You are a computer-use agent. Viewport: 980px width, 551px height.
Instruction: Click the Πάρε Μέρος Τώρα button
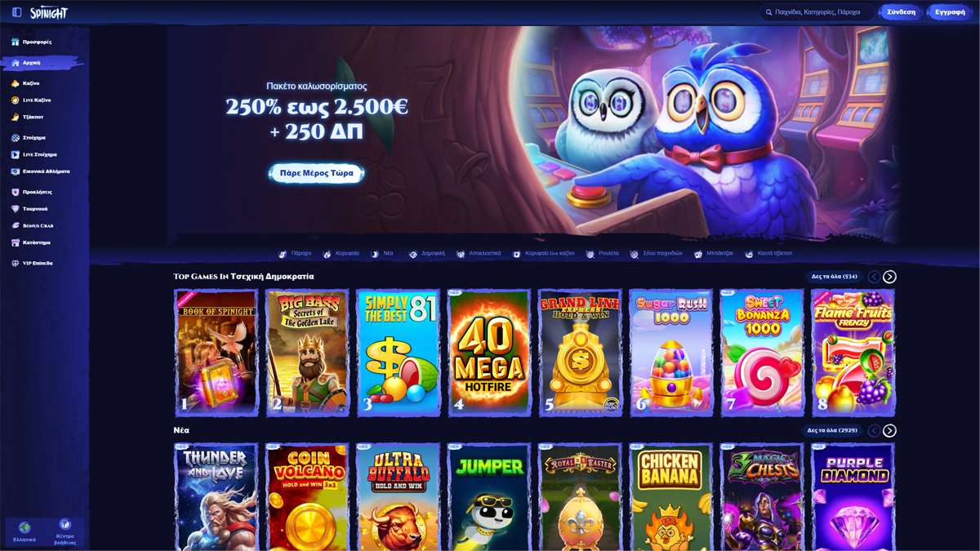(x=317, y=173)
